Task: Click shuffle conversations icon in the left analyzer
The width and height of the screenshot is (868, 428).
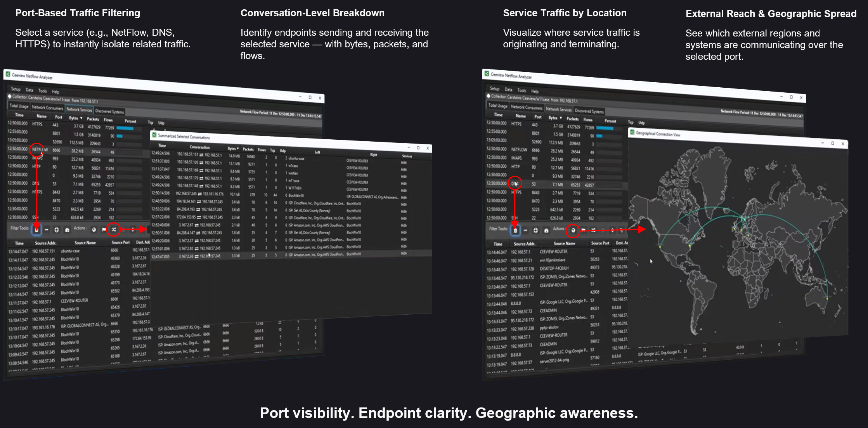Action: (114, 229)
